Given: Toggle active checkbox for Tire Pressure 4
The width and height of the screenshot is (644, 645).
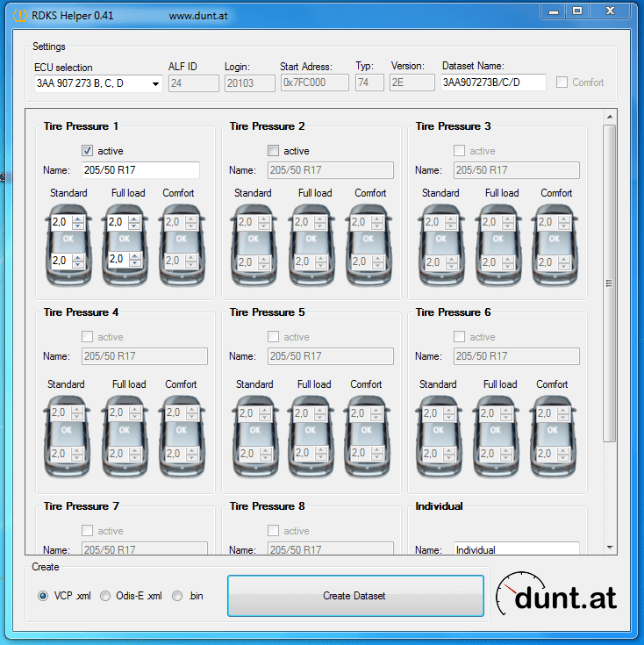Looking at the screenshot, I should (87, 336).
